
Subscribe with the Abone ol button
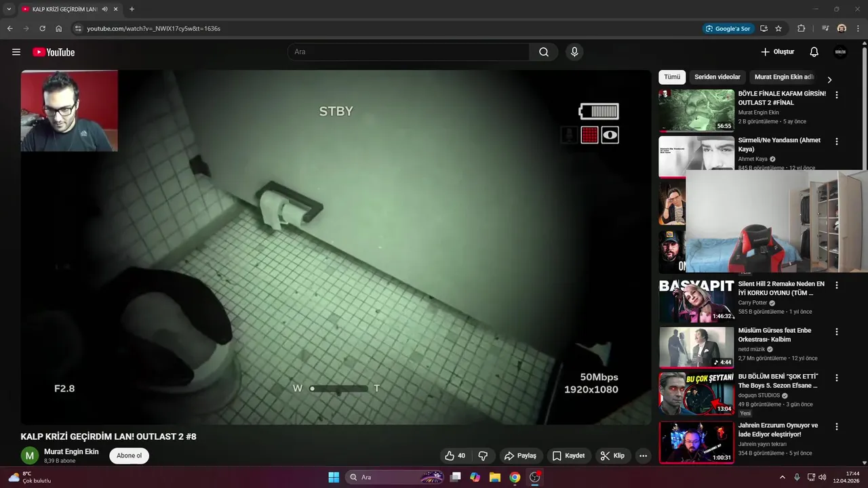coord(129,455)
